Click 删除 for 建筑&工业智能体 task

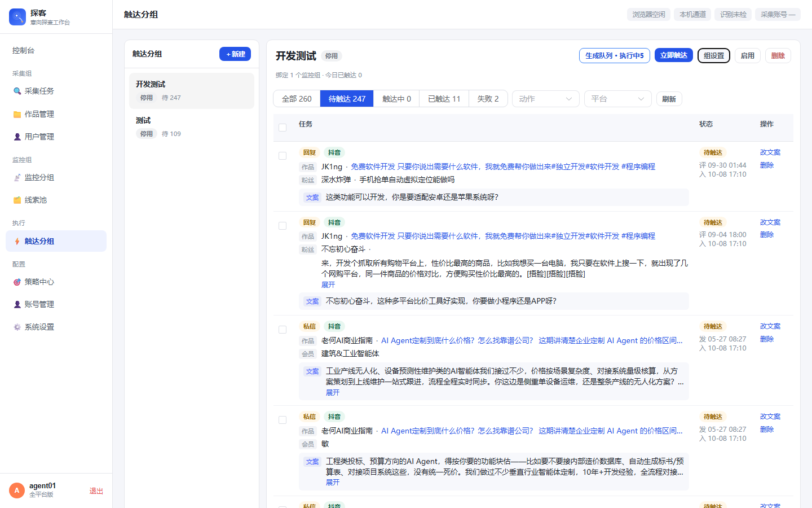coord(767,339)
